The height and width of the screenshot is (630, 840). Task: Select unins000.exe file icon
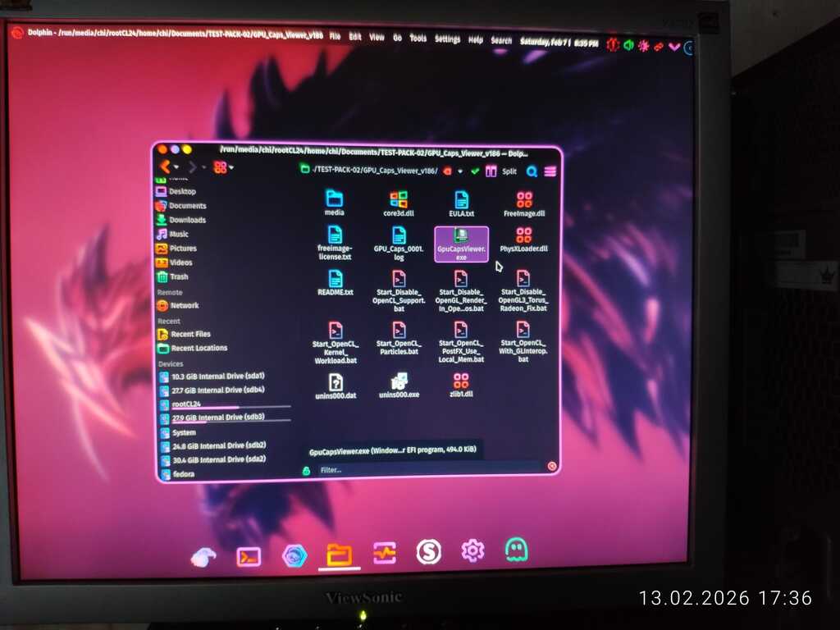399,381
